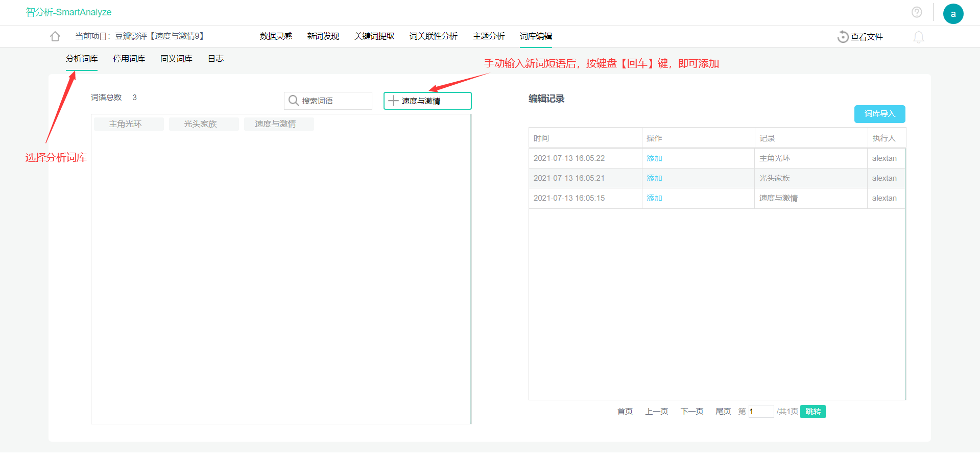Image resolution: width=980 pixels, height=457 pixels.
Task: Click the 智分析-SmartAnalyze logo
Action: [69, 12]
